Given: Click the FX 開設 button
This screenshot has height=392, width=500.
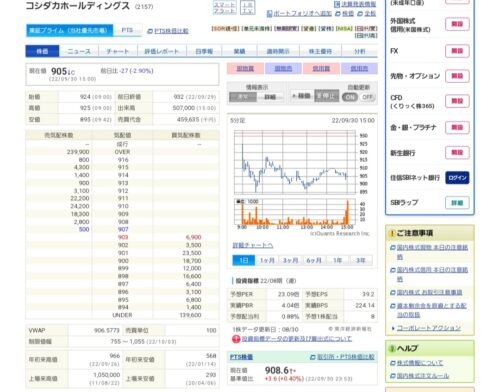Looking at the screenshot, I should click(x=457, y=51).
